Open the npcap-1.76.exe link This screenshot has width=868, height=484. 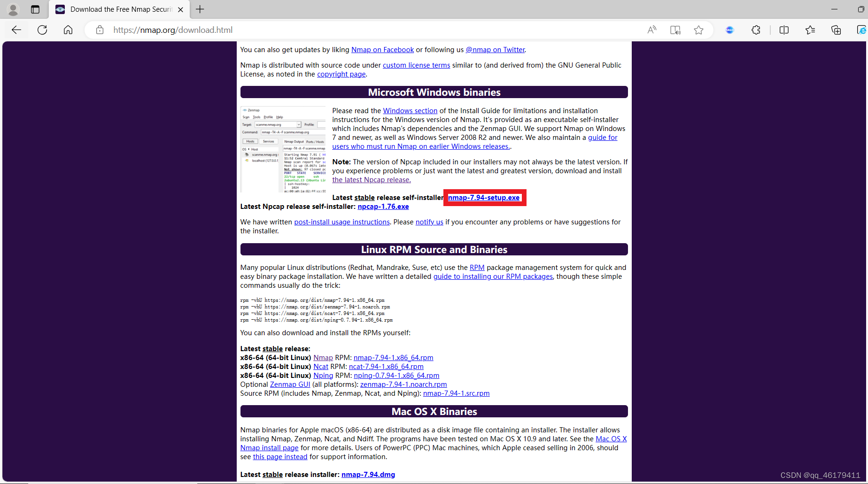coord(383,206)
